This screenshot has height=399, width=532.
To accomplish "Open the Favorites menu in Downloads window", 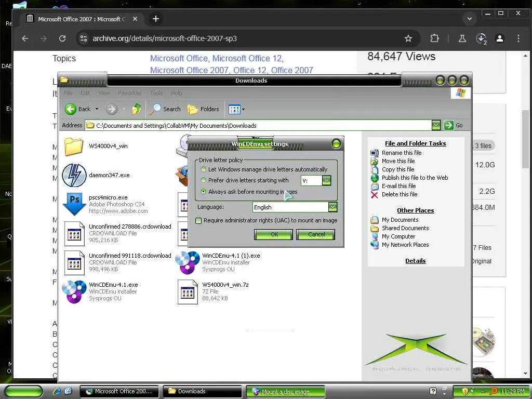I will click(129, 92).
